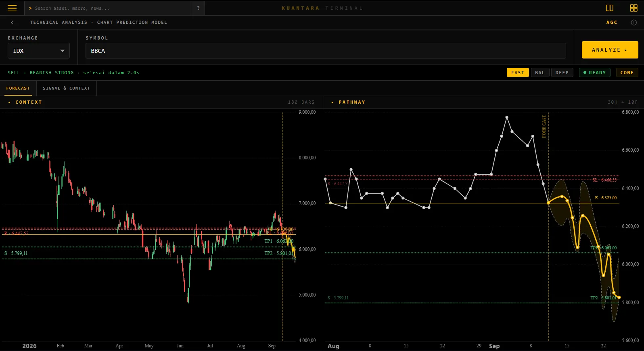This screenshot has width=644, height=351.
Task: Expand the PATHWAY panel arrow
Action: pyautogui.click(x=332, y=102)
